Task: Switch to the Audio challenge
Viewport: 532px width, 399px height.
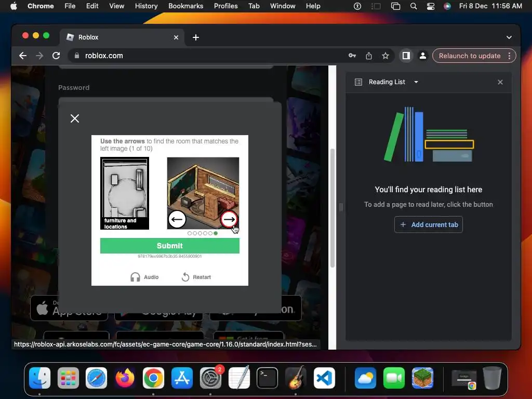Action: tap(144, 277)
